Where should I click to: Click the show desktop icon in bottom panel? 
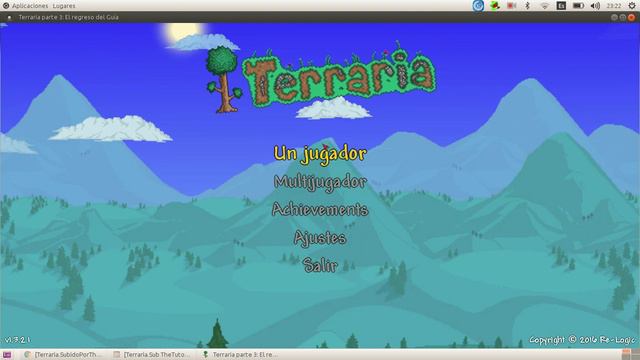click(7, 355)
